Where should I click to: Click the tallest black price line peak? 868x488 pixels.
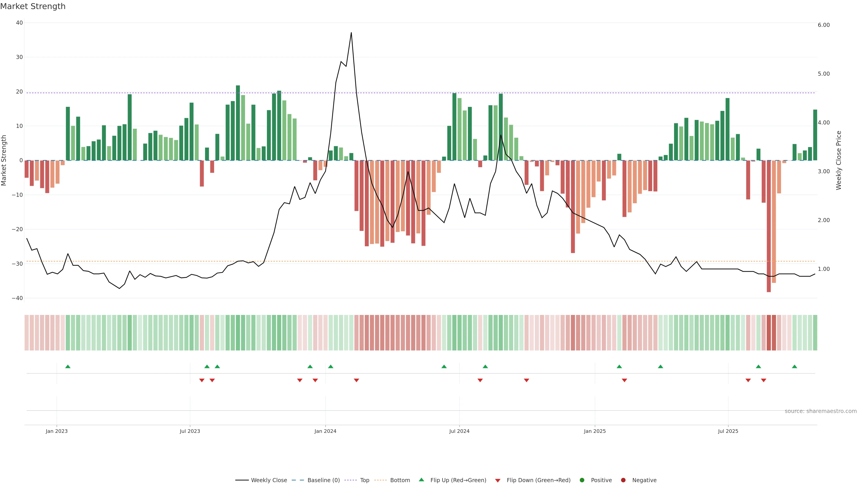click(x=351, y=33)
